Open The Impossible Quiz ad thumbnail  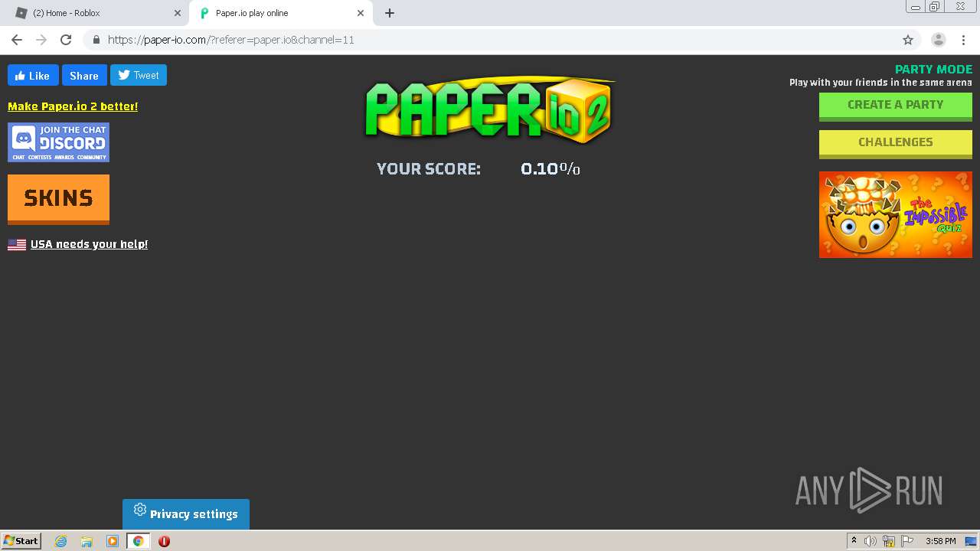coord(895,214)
